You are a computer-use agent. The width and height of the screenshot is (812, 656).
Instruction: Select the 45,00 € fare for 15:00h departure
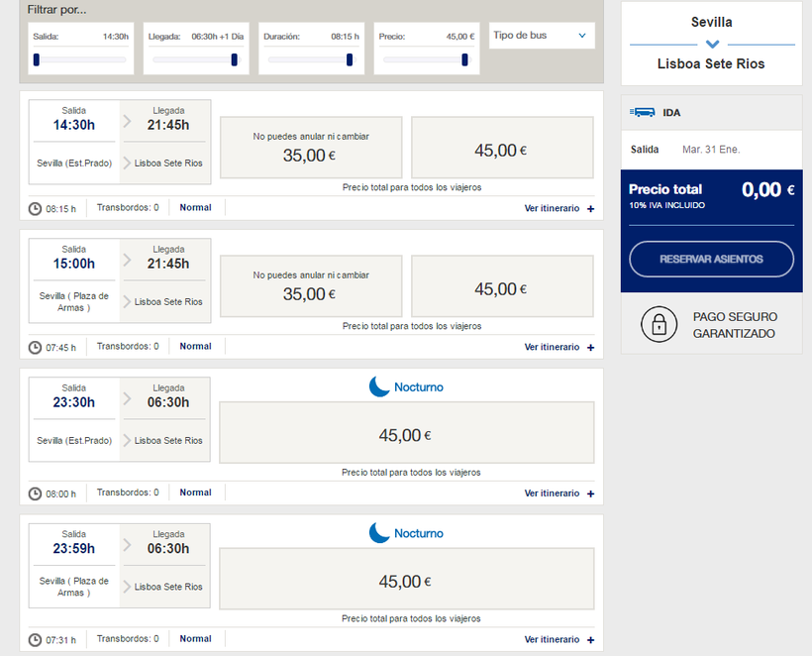502,289
